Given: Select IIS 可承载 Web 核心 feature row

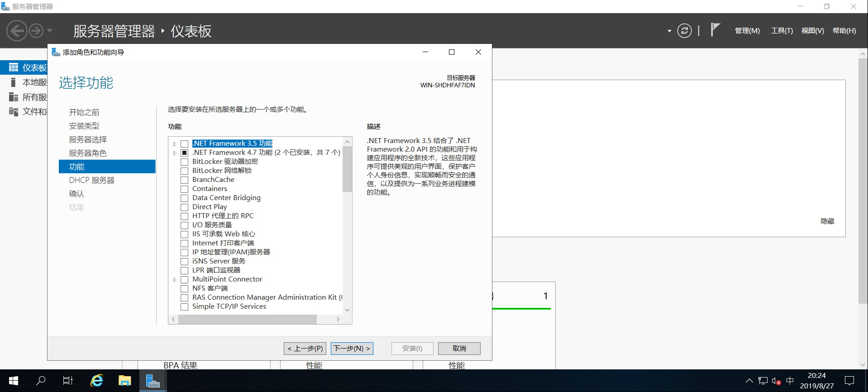Looking at the screenshot, I should 224,234.
